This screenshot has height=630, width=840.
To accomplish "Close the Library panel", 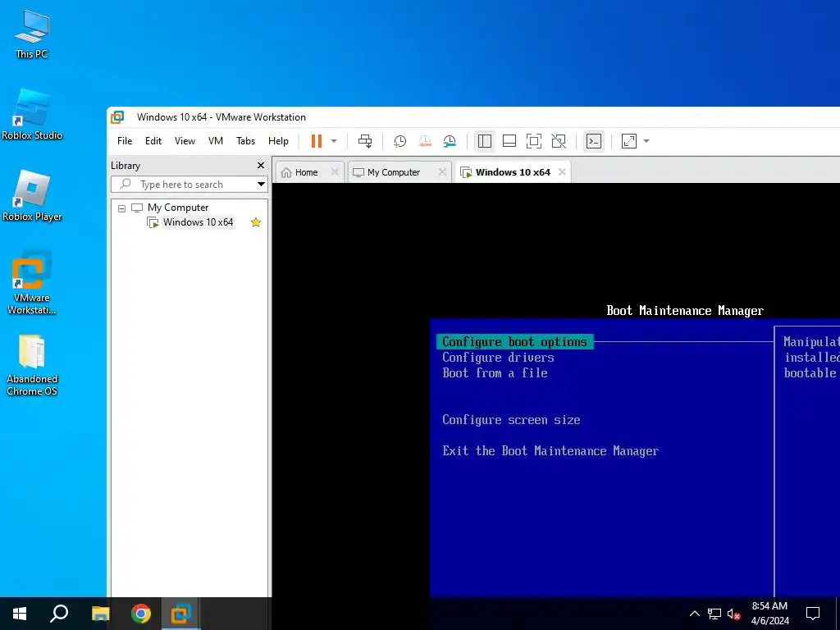I will click(x=261, y=166).
